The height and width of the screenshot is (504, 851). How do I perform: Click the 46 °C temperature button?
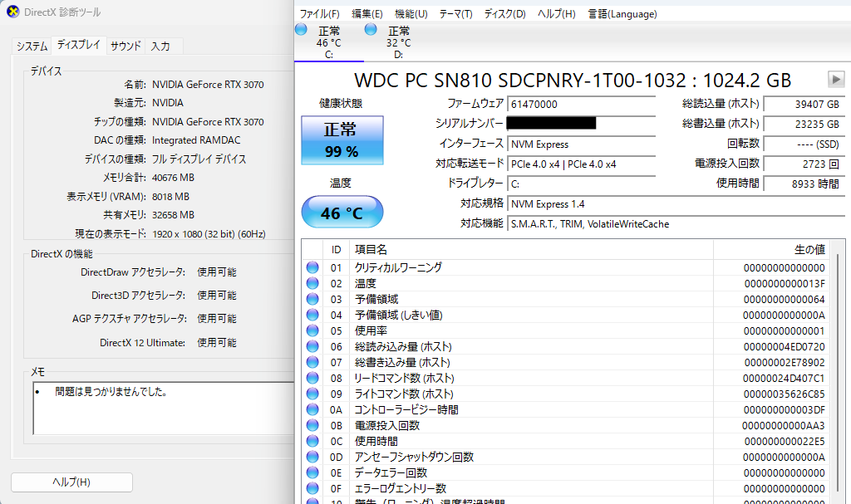[x=342, y=212]
